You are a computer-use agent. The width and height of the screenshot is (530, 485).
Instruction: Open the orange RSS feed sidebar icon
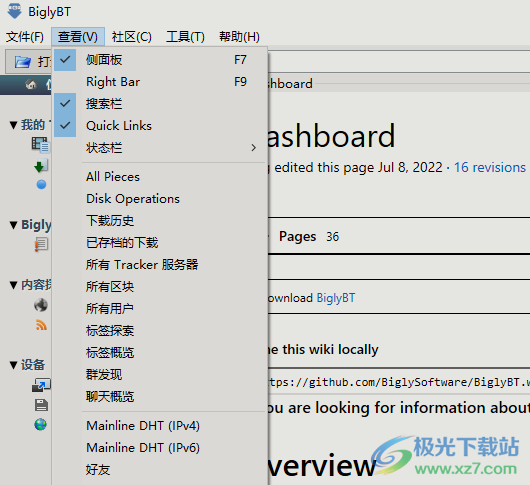point(41,325)
